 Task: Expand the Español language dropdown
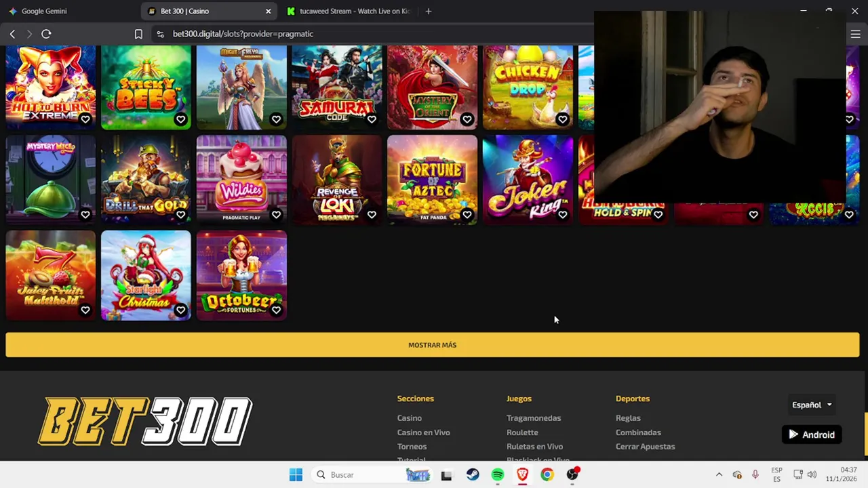[x=812, y=405]
